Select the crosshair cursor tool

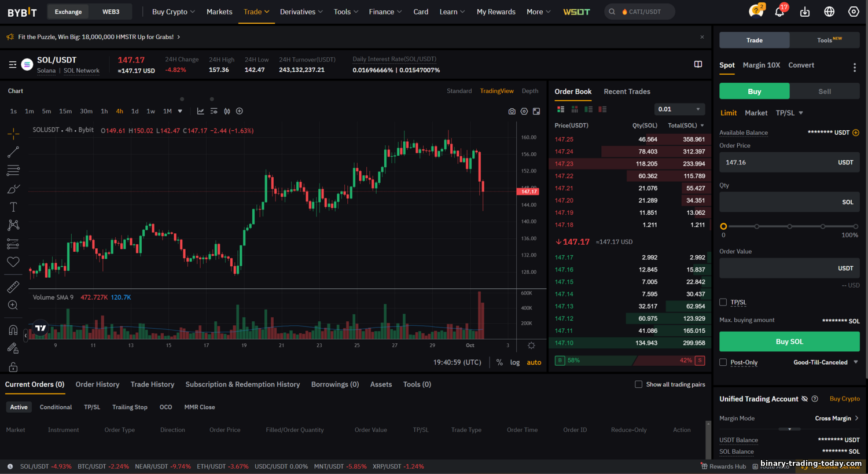point(13,134)
